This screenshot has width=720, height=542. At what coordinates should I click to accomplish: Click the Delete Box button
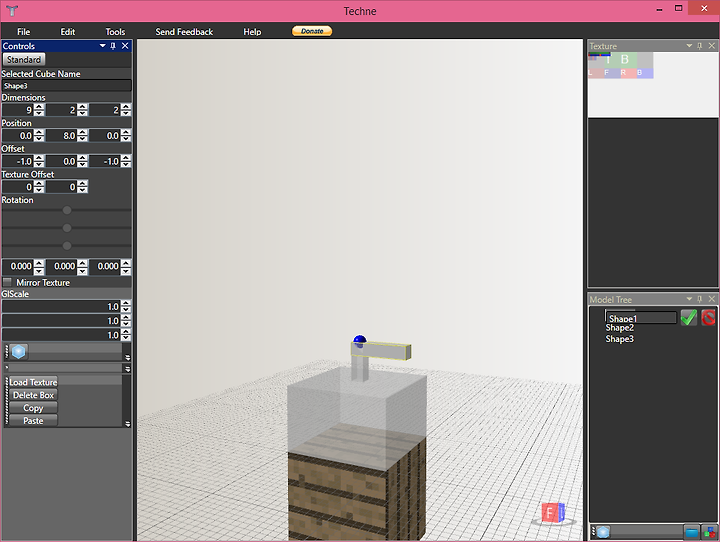click(x=33, y=395)
